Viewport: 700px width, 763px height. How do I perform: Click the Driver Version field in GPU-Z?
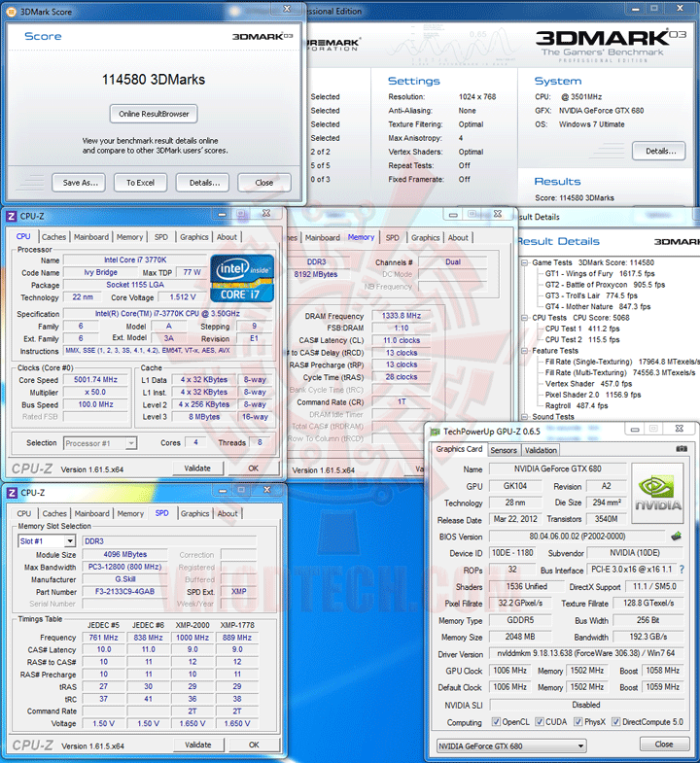pos(586,653)
